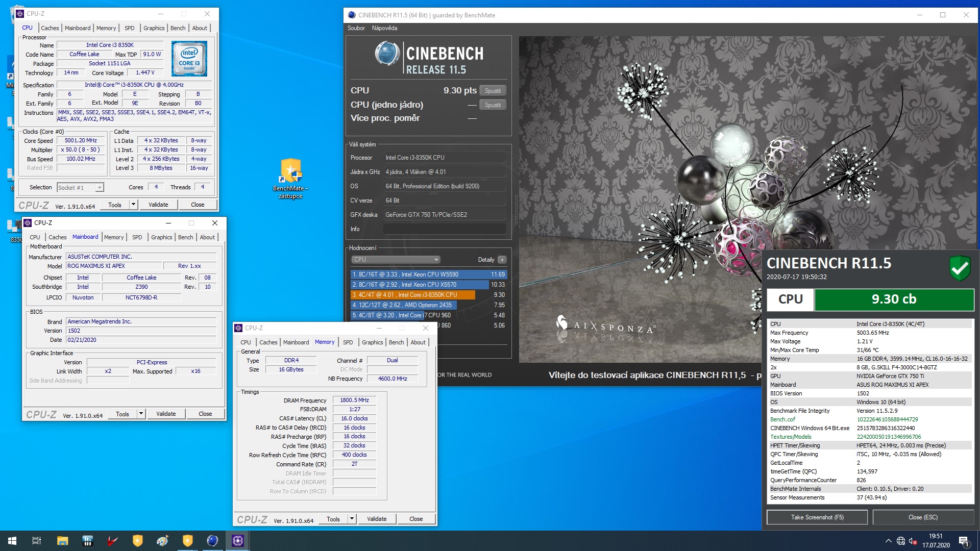The height and width of the screenshot is (551, 980).
Task: Switch to CPU tab in CPU-Z Memory window
Action: (246, 342)
